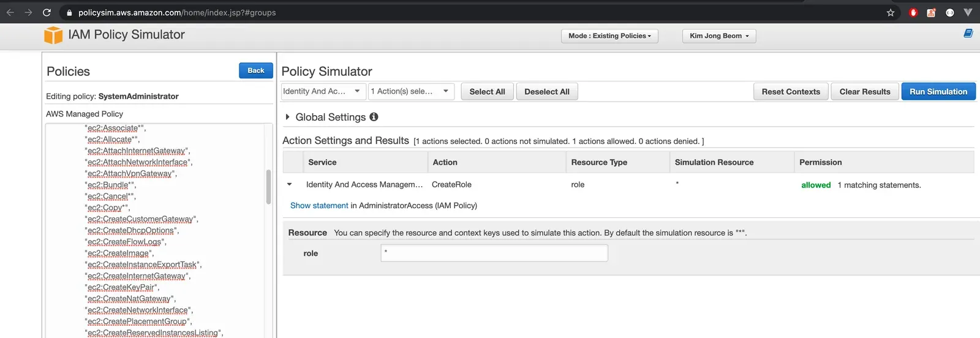
Task: Open the Kim Jong Beom user menu
Action: click(x=719, y=36)
